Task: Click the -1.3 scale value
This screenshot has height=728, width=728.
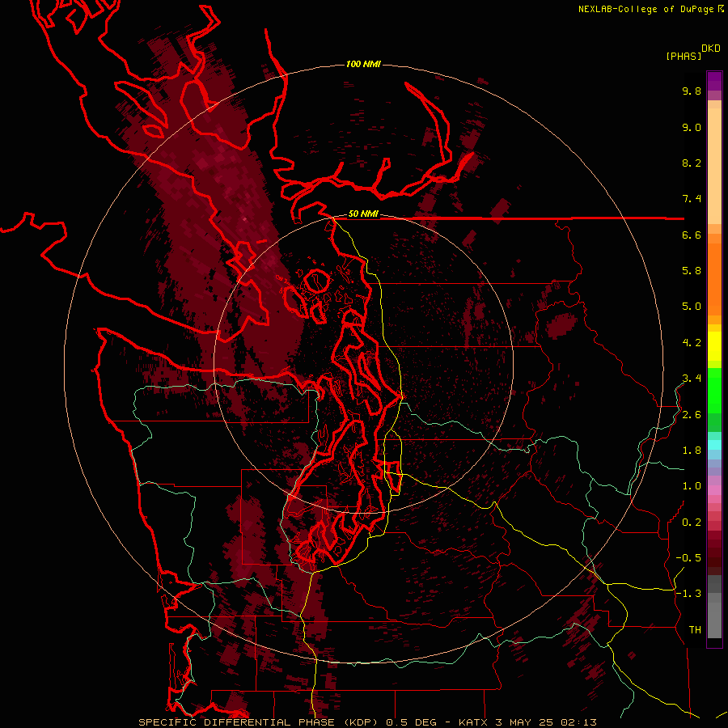Action: (688, 594)
